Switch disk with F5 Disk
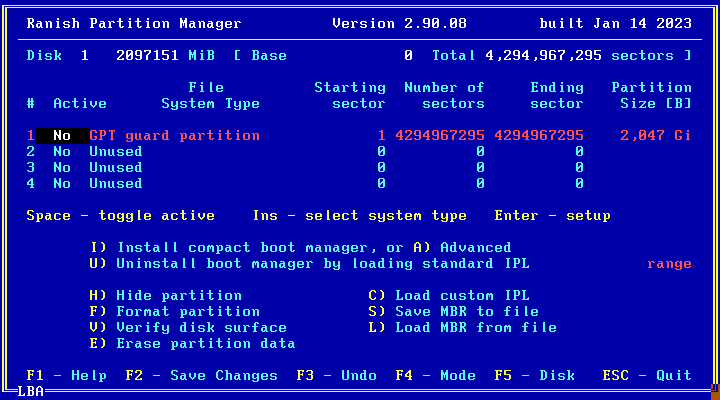The width and height of the screenshot is (720, 400). [534, 375]
